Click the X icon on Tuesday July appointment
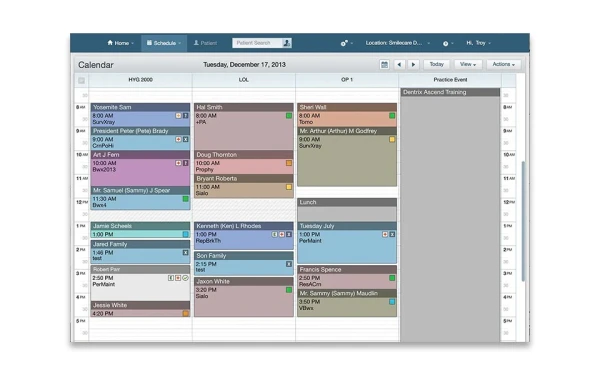 click(392, 234)
